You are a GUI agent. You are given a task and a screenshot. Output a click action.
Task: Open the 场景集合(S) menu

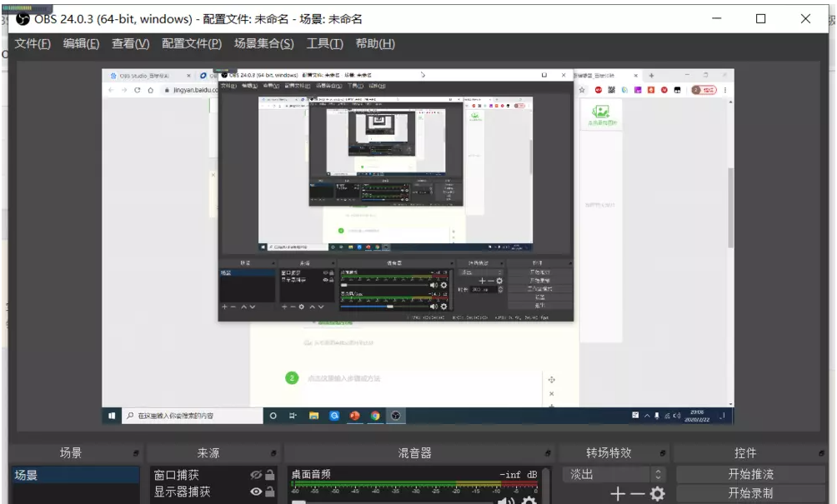pyautogui.click(x=263, y=43)
